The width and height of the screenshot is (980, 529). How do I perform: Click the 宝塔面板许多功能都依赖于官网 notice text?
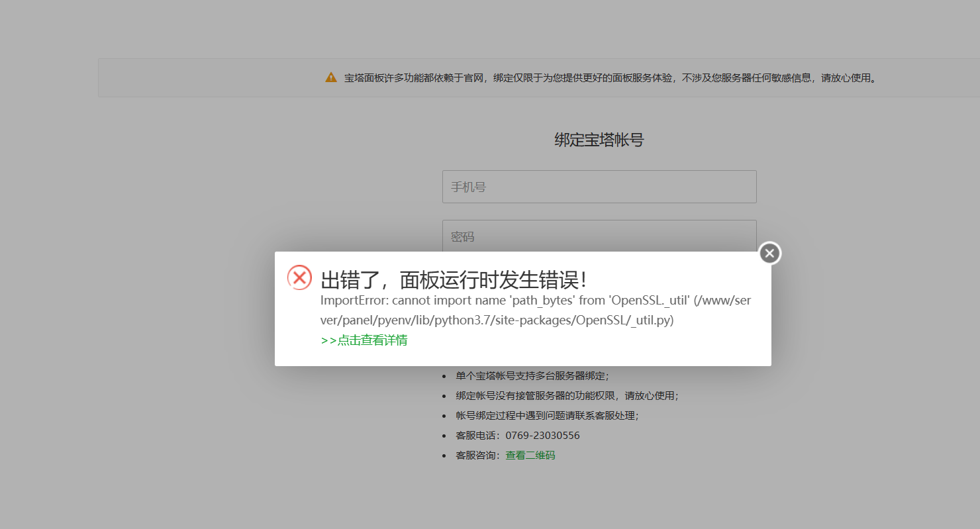click(612, 78)
